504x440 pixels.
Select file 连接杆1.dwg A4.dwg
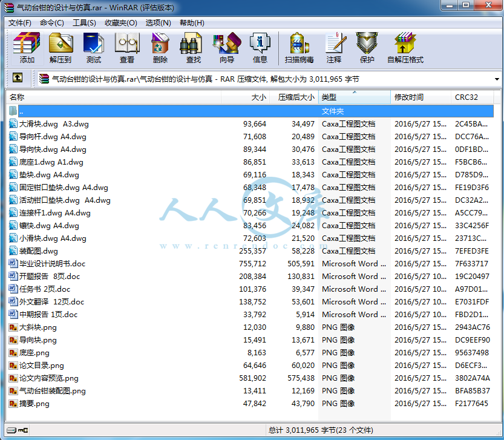pyautogui.click(x=54, y=213)
